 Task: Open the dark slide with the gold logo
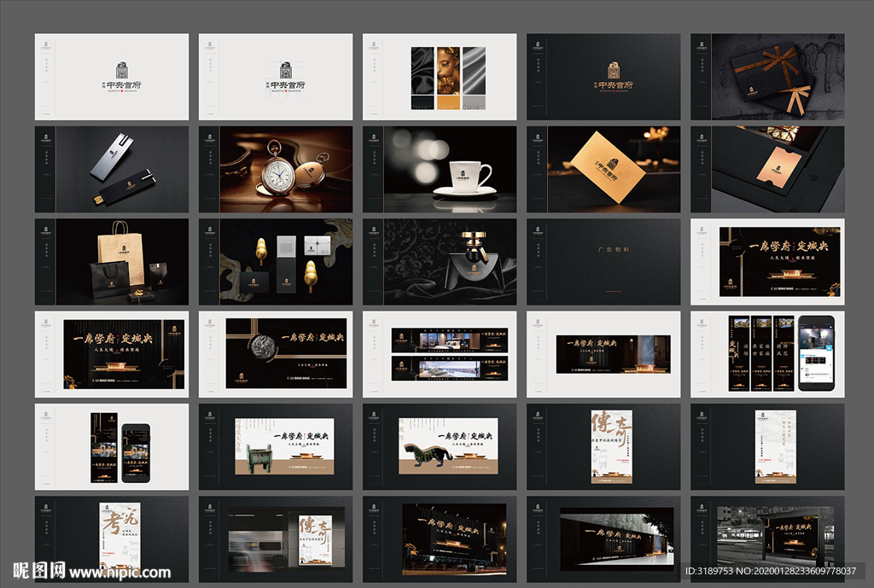603,77
